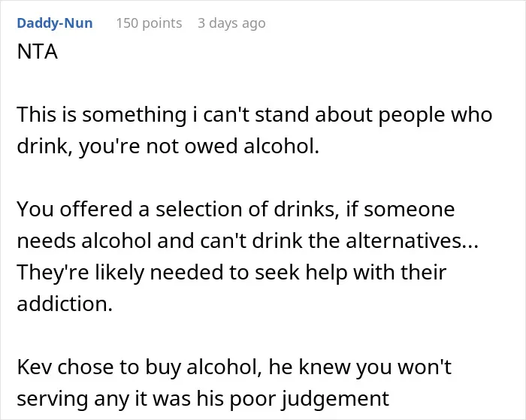Image resolution: width=526 pixels, height=420 pixels.
Task: Click the line starting You offered a selection
Action: [236, 210]
